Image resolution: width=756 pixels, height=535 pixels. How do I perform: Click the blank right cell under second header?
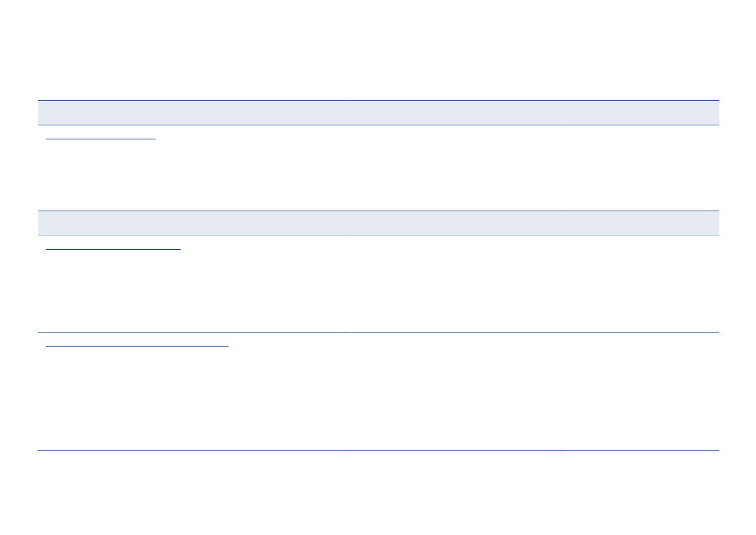point(640,283)
